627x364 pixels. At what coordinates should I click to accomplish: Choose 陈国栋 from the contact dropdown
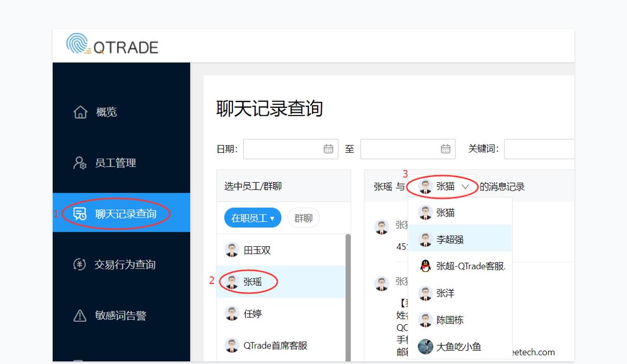460,320
